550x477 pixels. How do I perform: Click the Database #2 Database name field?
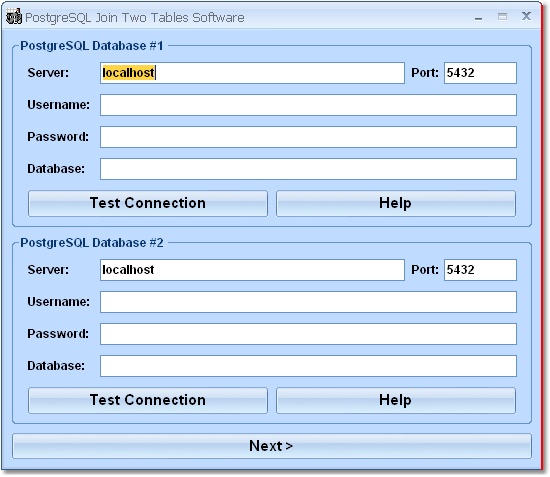pos(308,366)
